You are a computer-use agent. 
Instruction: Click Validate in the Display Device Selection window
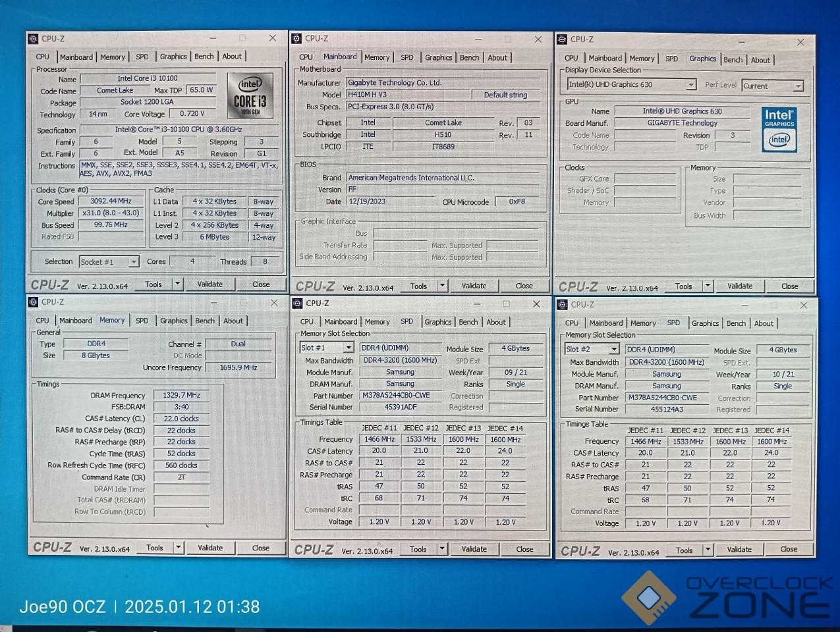coord(740,286)
